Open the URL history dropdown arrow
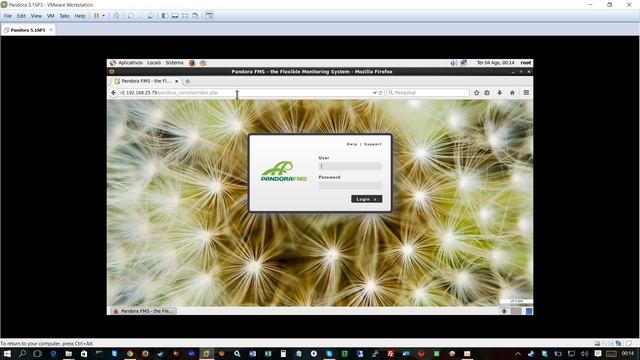The image size is (640, 360). (375, 93)
